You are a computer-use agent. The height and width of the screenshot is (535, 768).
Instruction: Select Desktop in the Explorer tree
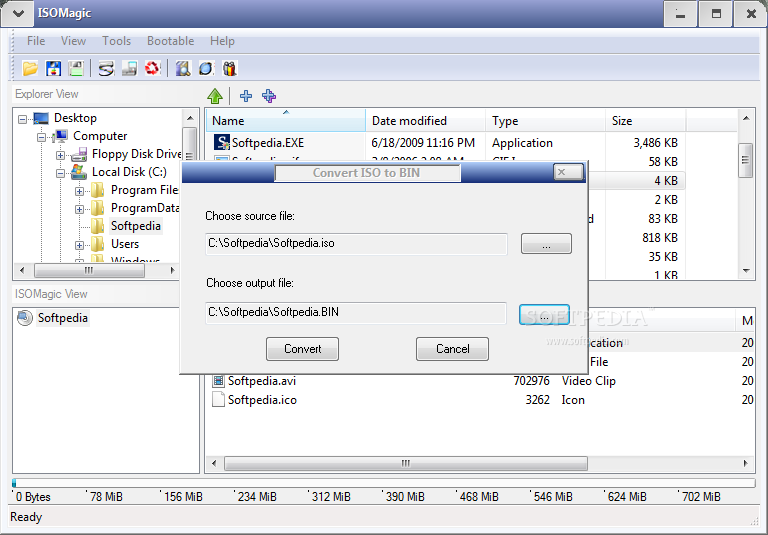point(75,118)
